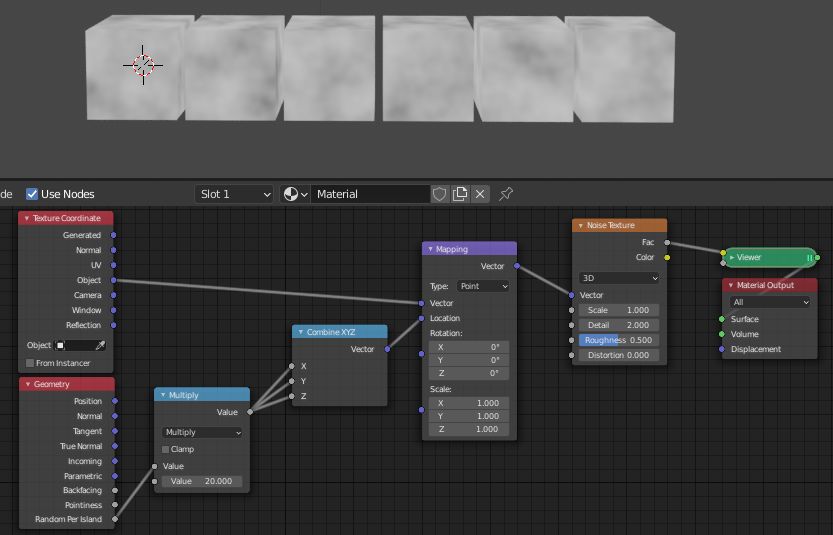This screenshot has height=535, width=833.
Task: Click the Mapping Rotation X 0° field
Action: 469,347
